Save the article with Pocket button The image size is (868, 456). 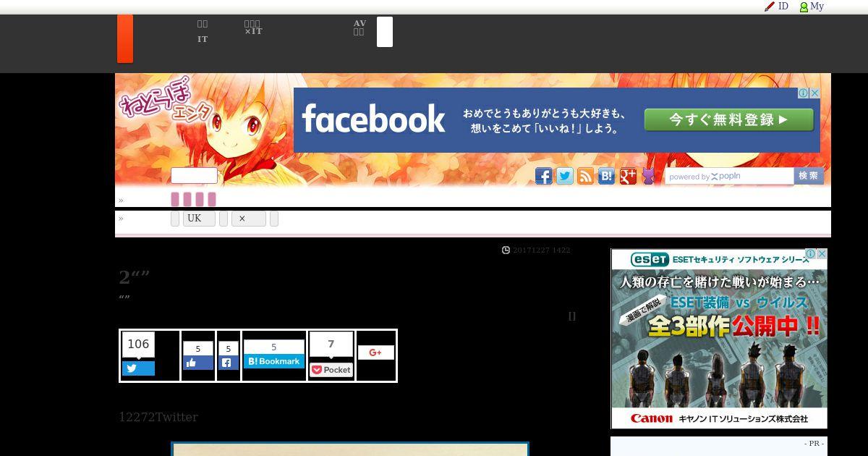[331, 370]
